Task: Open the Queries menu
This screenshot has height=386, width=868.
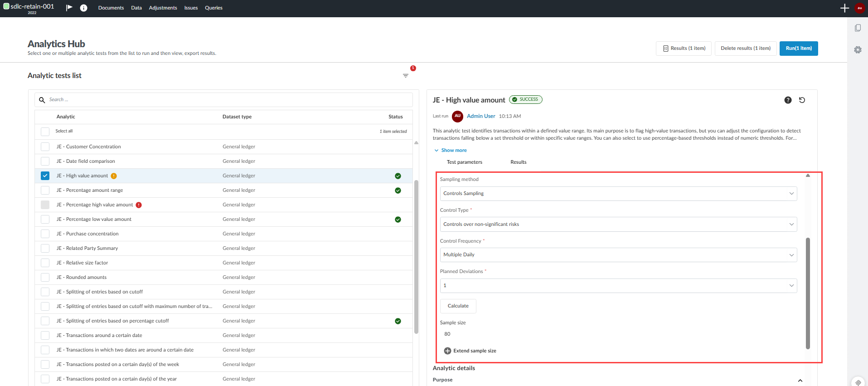Action: click(x=213, y=8)
